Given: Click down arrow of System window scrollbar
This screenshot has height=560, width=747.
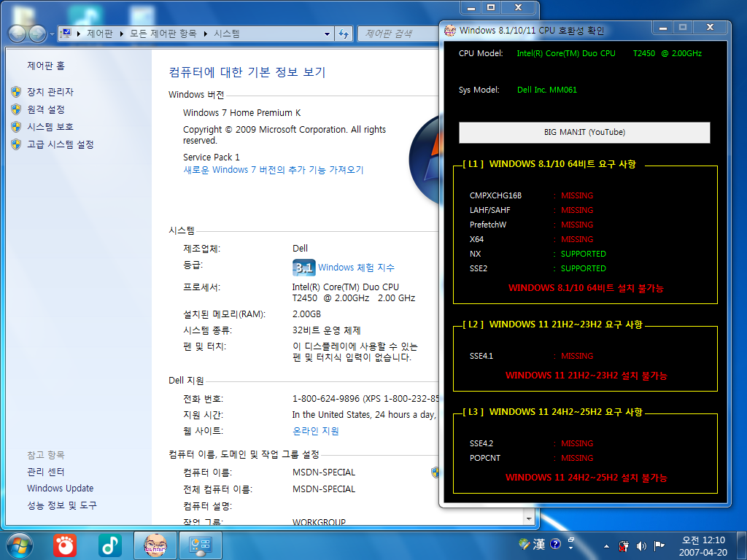Looking at the screenshot, I should [x=530, y=518].
